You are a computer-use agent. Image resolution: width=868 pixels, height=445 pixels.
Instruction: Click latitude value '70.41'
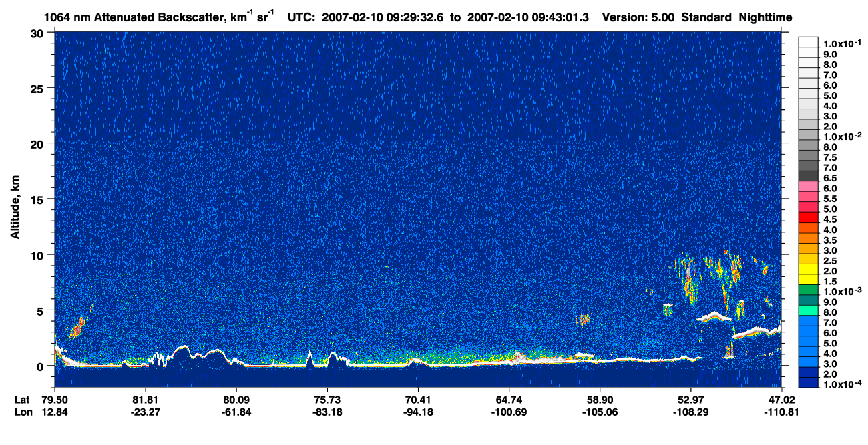point(418,399)
